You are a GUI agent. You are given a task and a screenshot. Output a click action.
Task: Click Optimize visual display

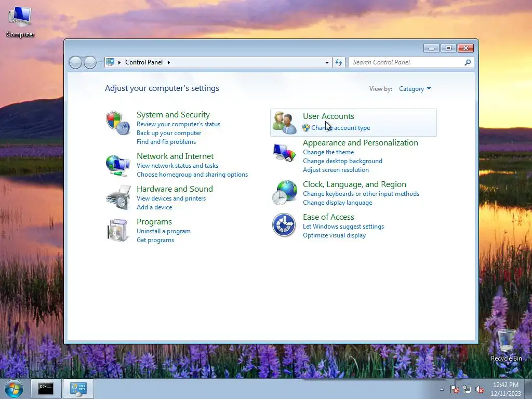click(x=334, y=235)
